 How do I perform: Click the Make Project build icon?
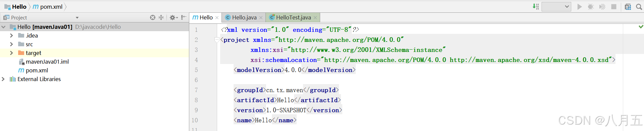point(536,6)
